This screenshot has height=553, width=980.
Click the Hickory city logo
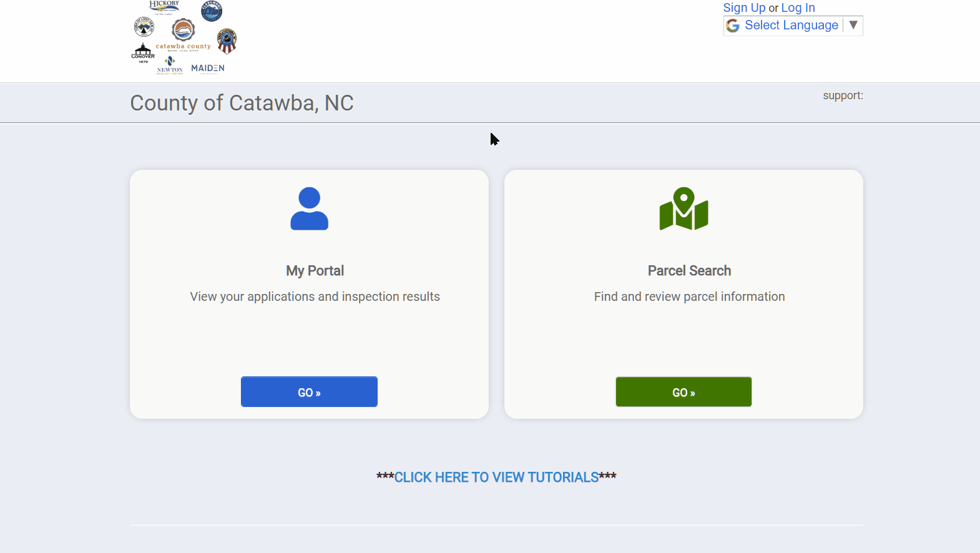(164, 7)
